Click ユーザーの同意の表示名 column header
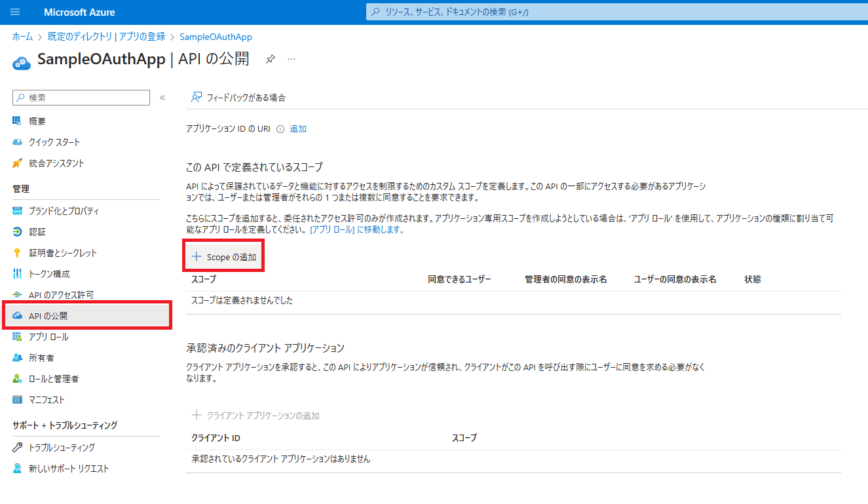The width and height of the screenshot is (868, 504). click(675, 279)
